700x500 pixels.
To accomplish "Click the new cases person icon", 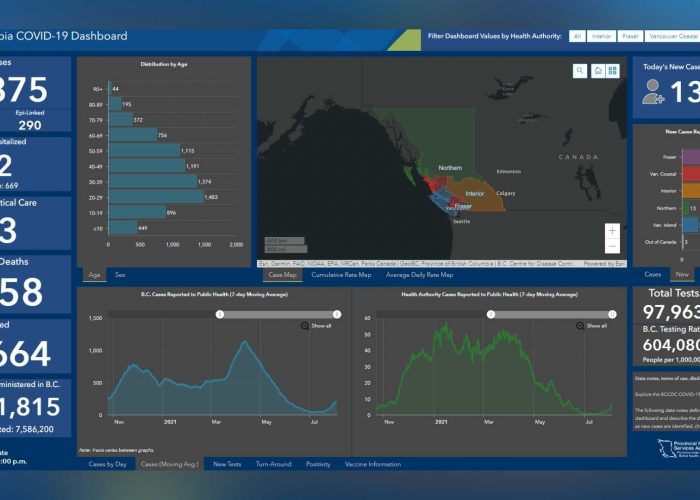I will [654, 92].
